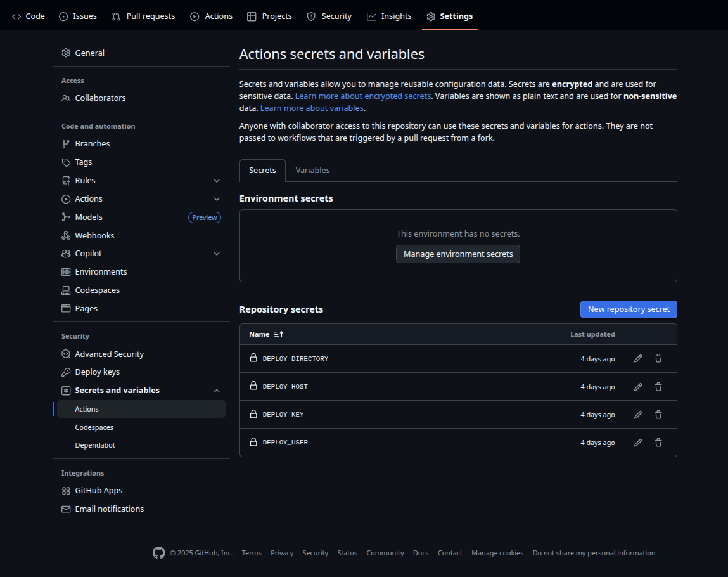The image size is (728, 577).
Task: Delete the DEPLOY_USER secret
Action: pyautogui.click(x=658, y=442)
